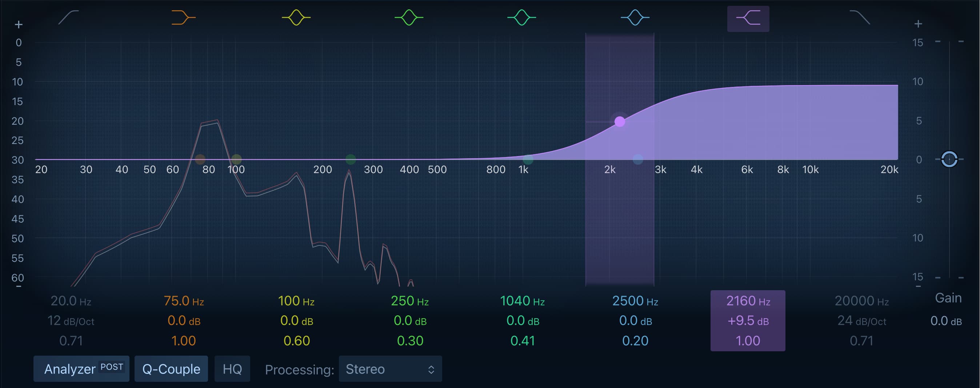This screenshot has width=980, height=388.
Task: Click the master Gain slider knob
Action: [x=949, y=159]
